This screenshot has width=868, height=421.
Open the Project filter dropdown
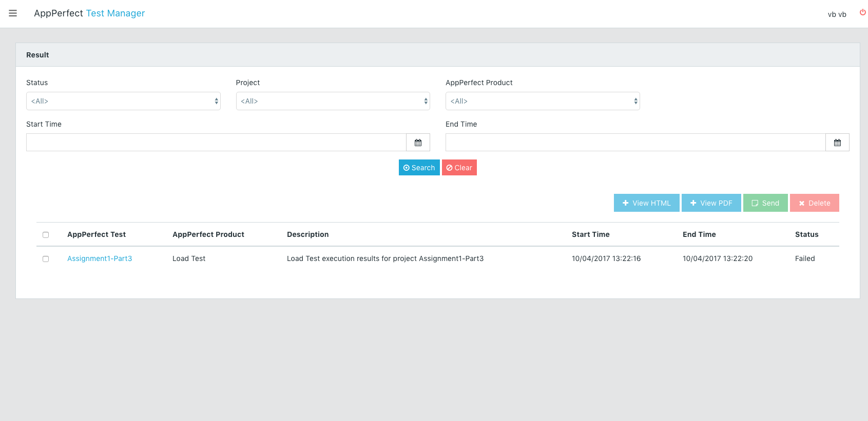coord(333,101)
